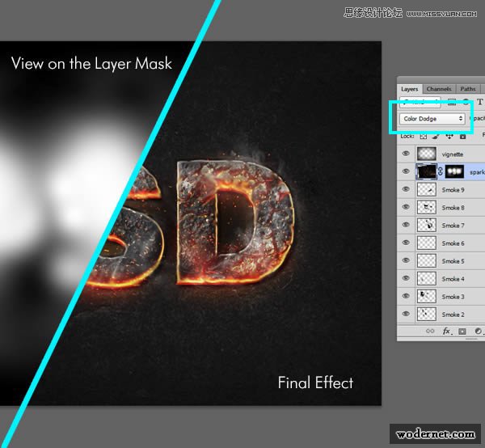The width and height of the screenshot is (485, 448).
Task: Toggle visibility of Smoke 8 layer
Action: [x=406, y=207]
